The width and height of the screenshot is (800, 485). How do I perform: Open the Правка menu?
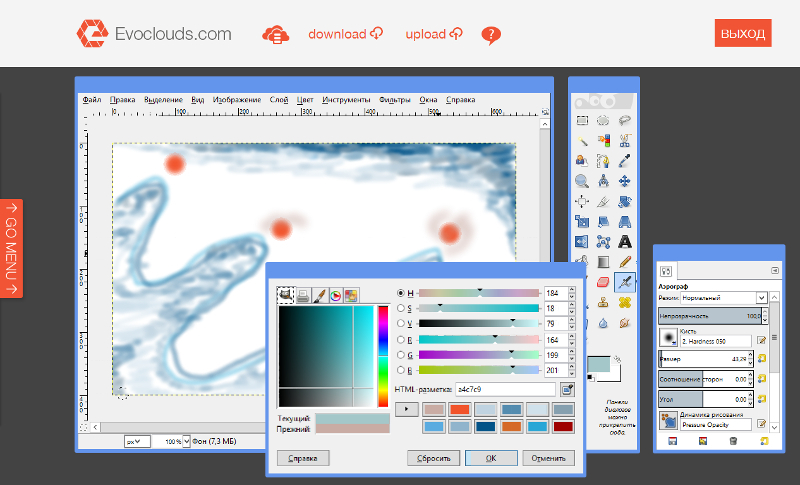click(122, 99)
